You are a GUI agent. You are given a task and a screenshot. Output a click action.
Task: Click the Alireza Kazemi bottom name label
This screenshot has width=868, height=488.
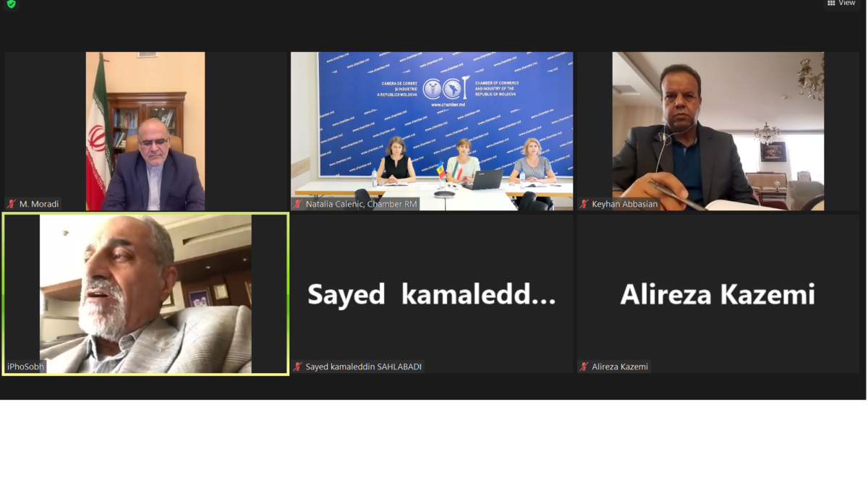[620, 367]
